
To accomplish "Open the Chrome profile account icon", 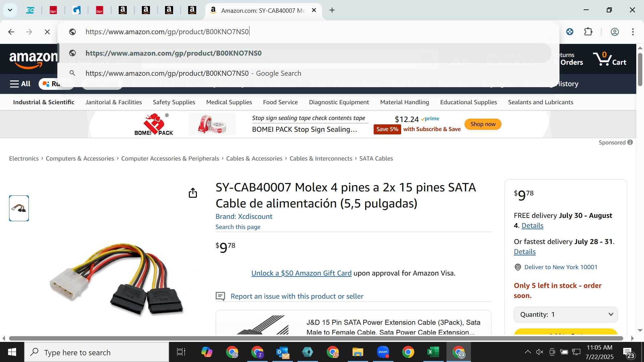I will pyautogui.click(x=614, y=32).
